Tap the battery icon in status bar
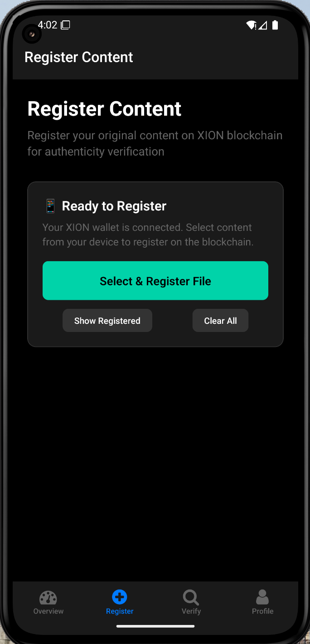This screenshot has height=644, width=310. point(275,25)
